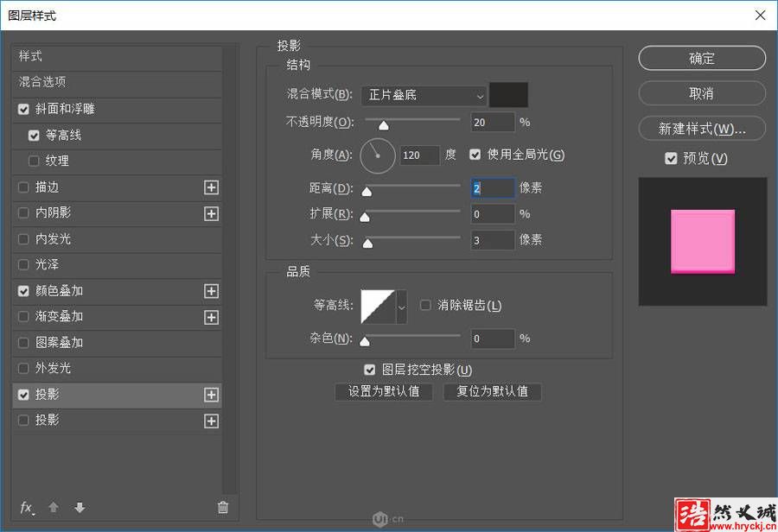This screenshot has width=778, height=532.
Task: Click the 取消 button
Action: (702, 94)
